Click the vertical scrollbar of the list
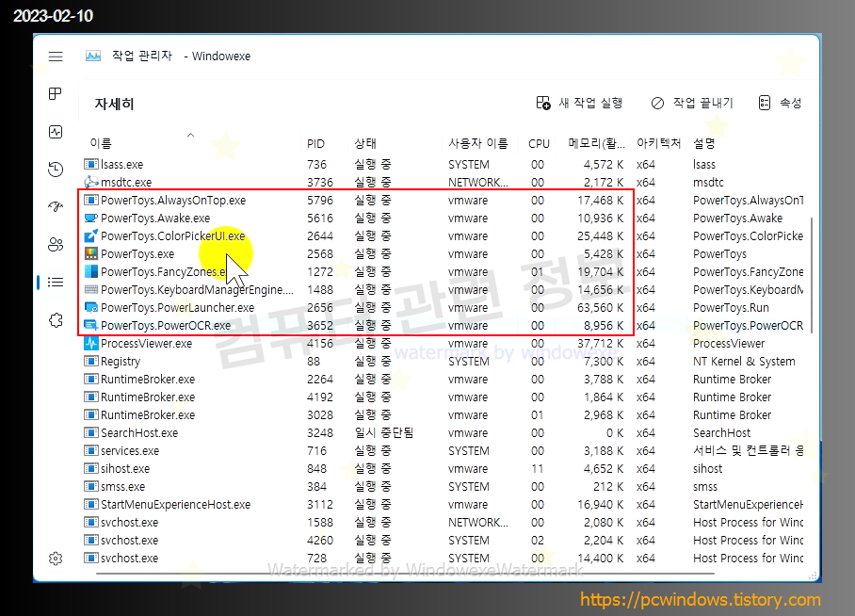This screenshot has height=616, width=855. [812, 275]
